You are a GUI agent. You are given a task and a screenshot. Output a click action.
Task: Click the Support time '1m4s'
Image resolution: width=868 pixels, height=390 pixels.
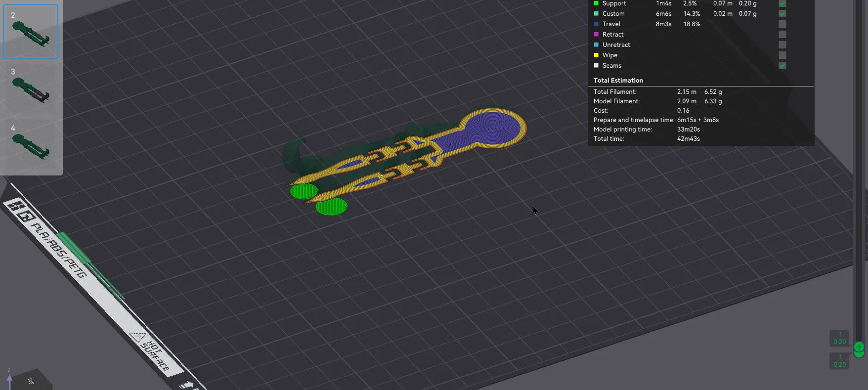(663, 3)
